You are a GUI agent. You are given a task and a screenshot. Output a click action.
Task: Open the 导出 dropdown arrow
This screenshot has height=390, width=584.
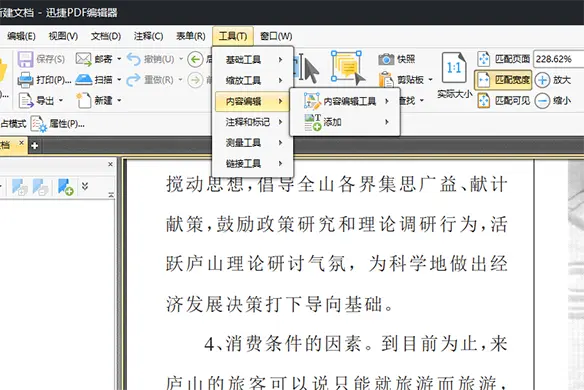[x=61, y=101]
